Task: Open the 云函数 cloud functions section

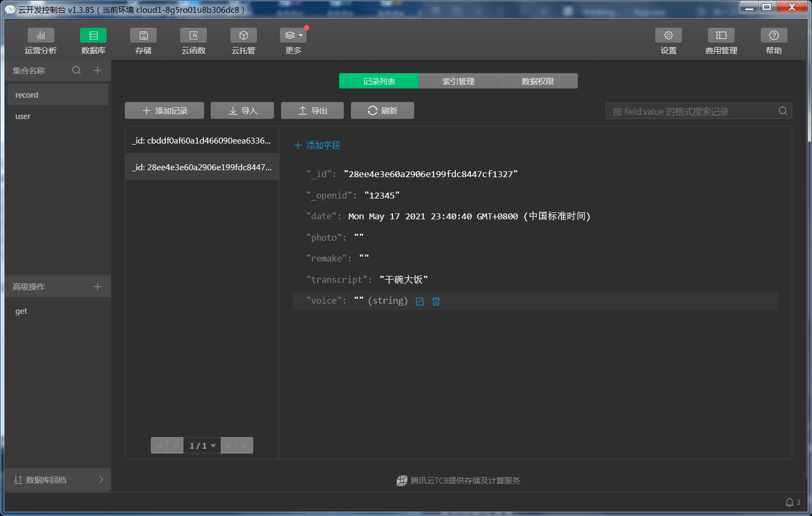Action: click(194, 41)
